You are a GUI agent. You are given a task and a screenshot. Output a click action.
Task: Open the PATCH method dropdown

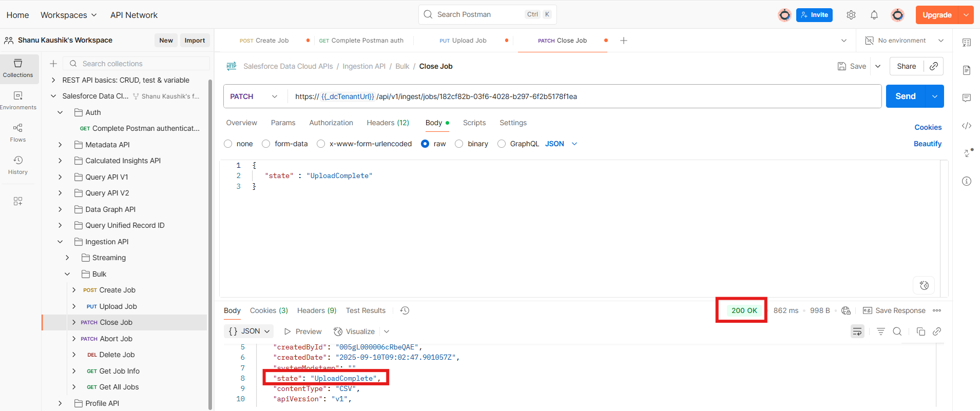point(254,96)
